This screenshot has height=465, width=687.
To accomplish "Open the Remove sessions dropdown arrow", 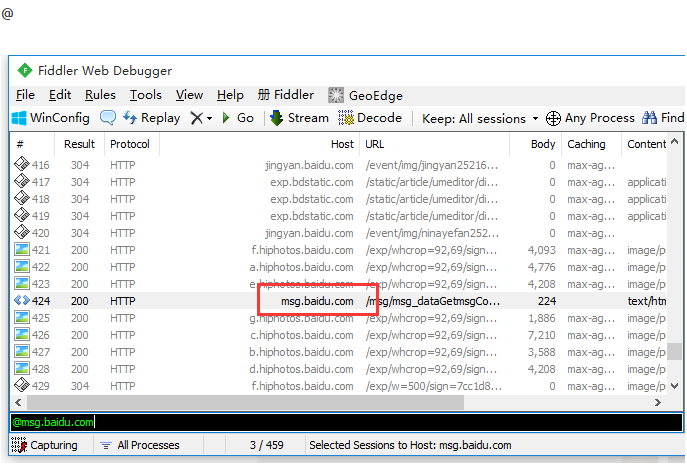I will click(x=209, y=118).
